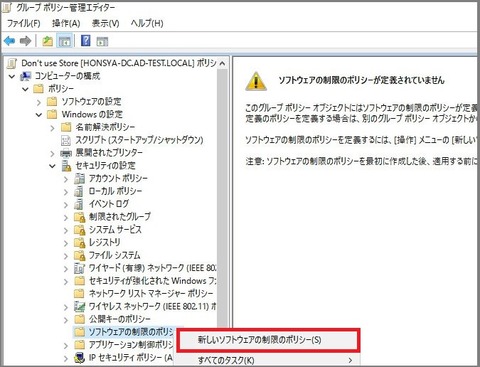Select ソフトウェアの制限のポリシー tree item
The height and width of the screenshot is (367, 480).
(131, 332)
